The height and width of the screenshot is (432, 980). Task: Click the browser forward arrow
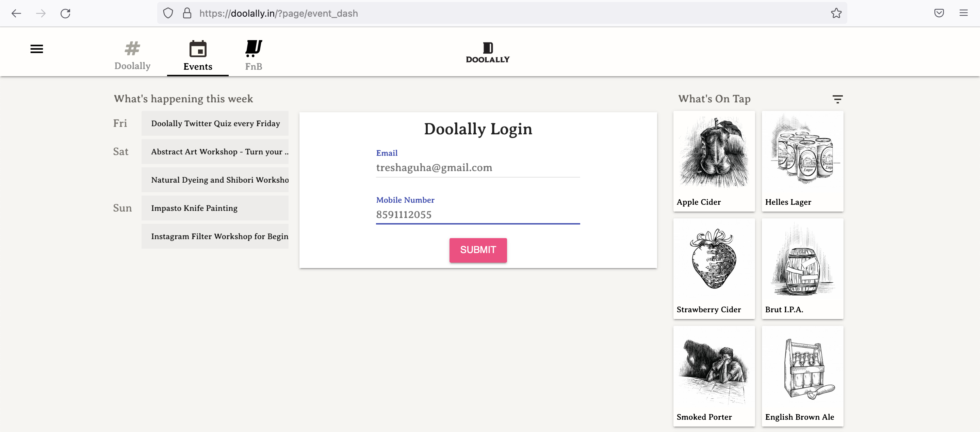[x=41, y=13]
